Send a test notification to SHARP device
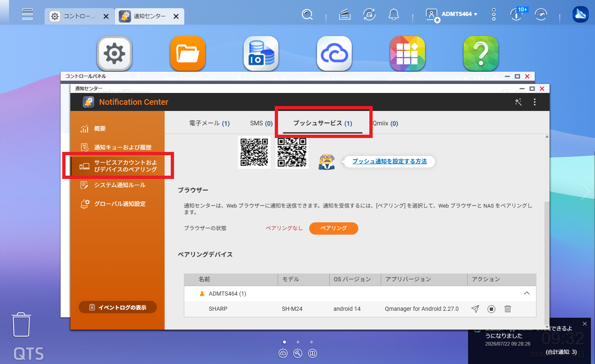The width and height of the screenshot is (595, 364). 475,309
